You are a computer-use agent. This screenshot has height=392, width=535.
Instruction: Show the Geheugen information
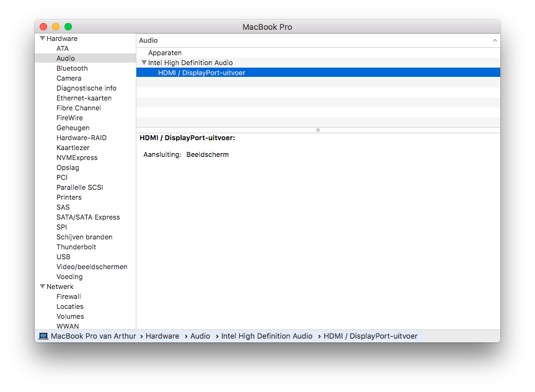[x=73, y=128]
